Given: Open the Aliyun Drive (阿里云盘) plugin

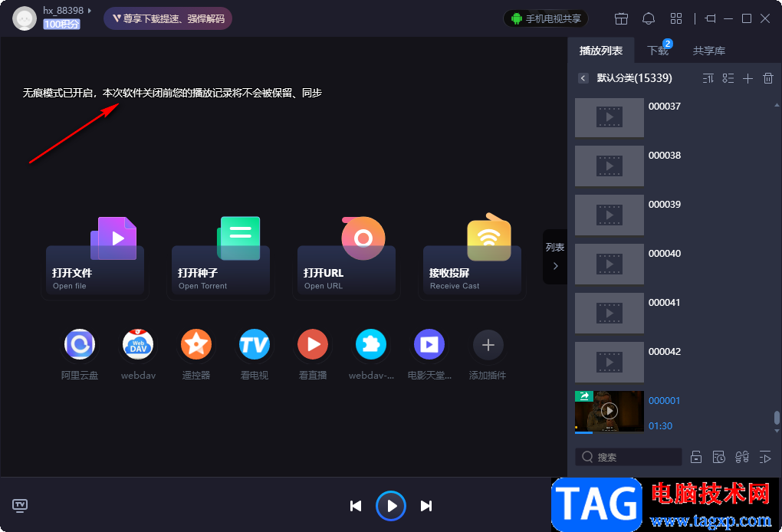Looking at the screenshot, I should tap(80, 344).
